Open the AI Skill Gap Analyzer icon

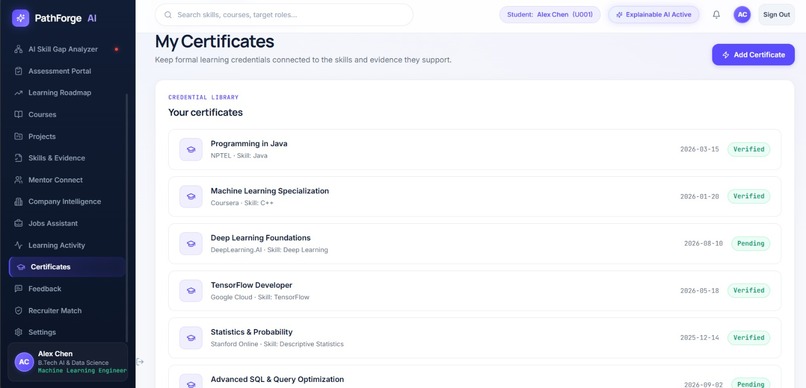(19, 49)
